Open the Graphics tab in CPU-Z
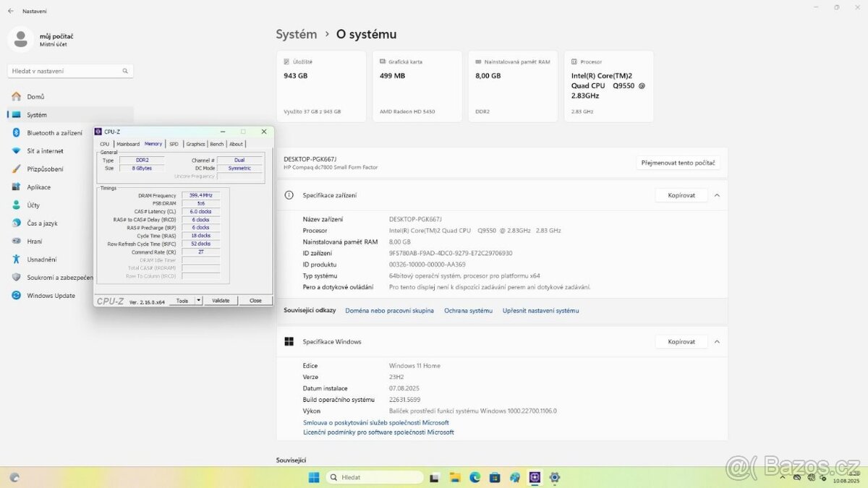This screenshot has width=868, height=488. coord(195,144)
